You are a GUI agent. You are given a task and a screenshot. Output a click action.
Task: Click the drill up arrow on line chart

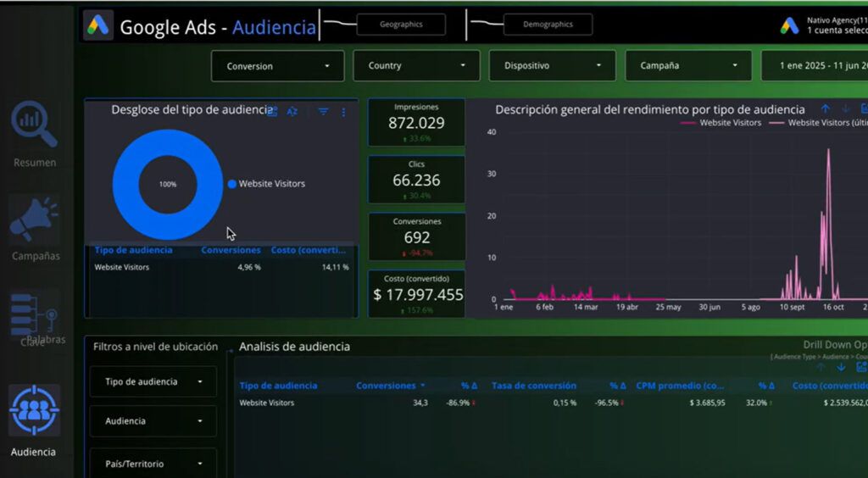[x=826, y=109]
